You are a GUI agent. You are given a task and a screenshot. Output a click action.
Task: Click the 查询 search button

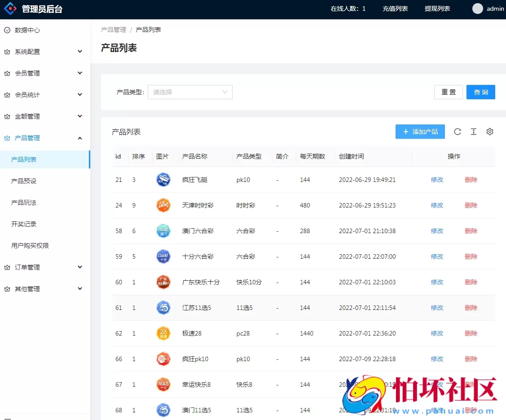tap(480, 92)
